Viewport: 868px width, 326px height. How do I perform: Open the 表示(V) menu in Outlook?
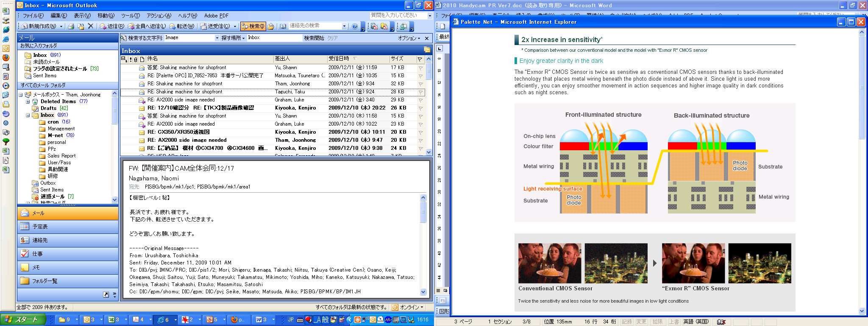click(x=82, y=16)
